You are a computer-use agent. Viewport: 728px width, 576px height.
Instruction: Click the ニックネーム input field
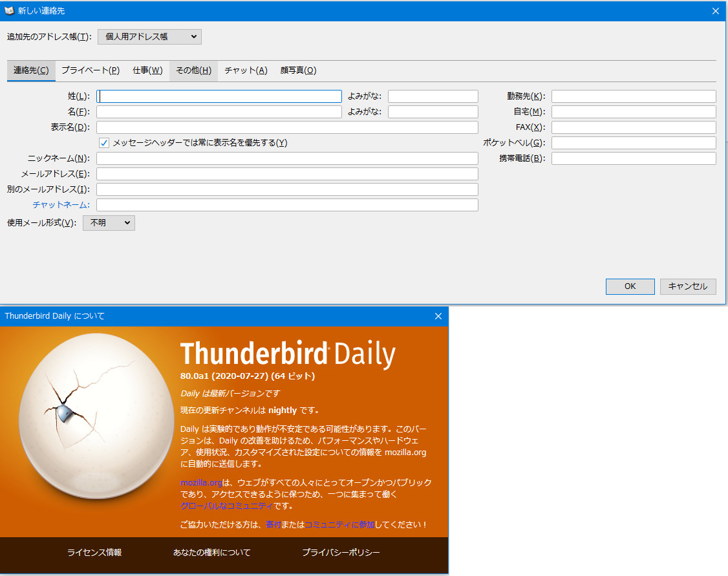tap(288, 158)
